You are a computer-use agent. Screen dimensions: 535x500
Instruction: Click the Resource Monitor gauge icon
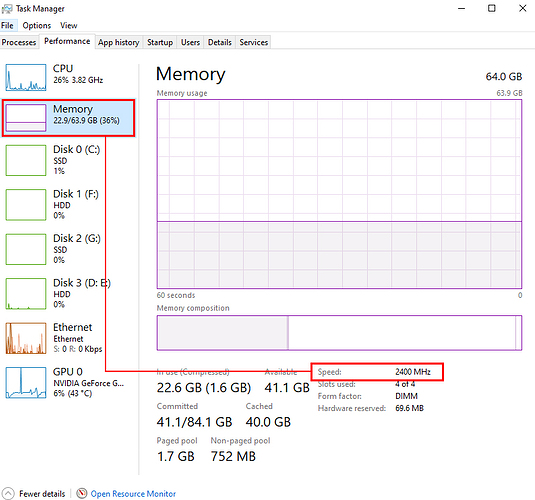pyautogui.click(x=82, y=494)
